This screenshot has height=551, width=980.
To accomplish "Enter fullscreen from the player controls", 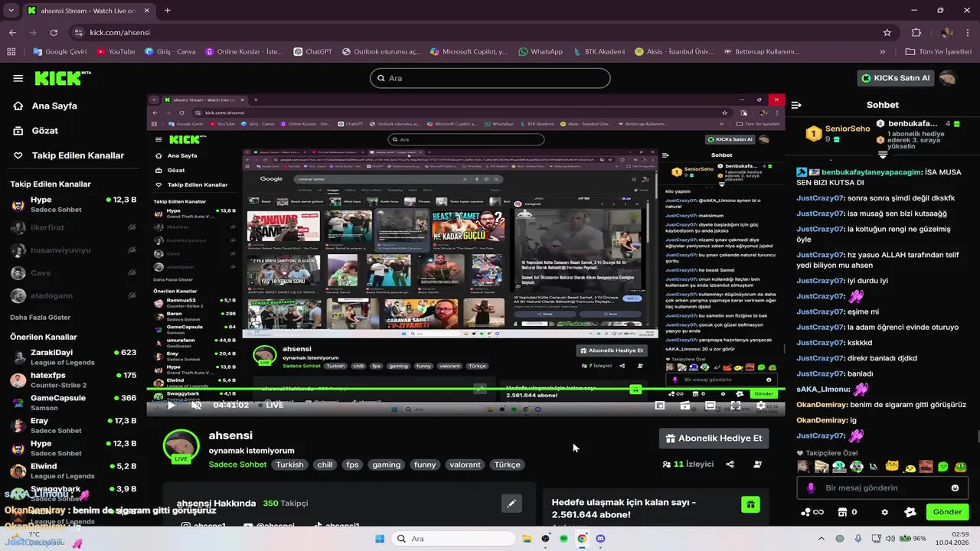I will (736, 406).
